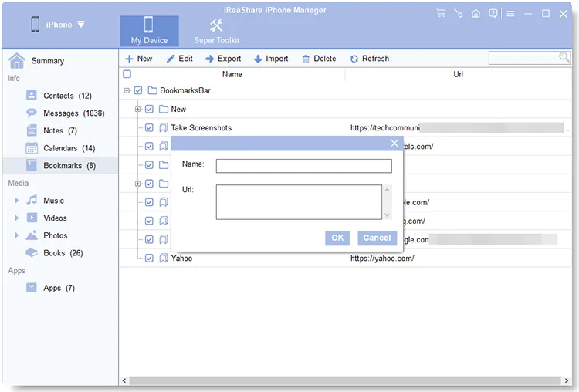Click the Export arrow toolbar button

click(x=223, y=59)
